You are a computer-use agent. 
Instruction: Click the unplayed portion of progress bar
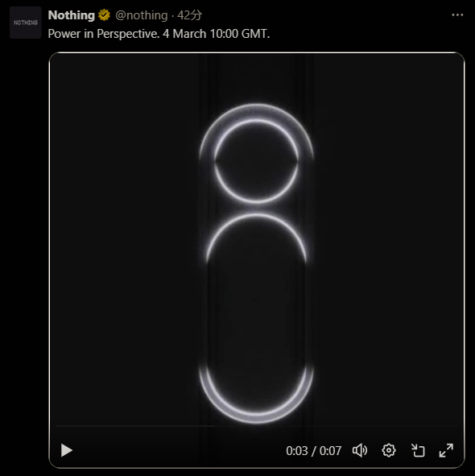click(x=337, y=426)
